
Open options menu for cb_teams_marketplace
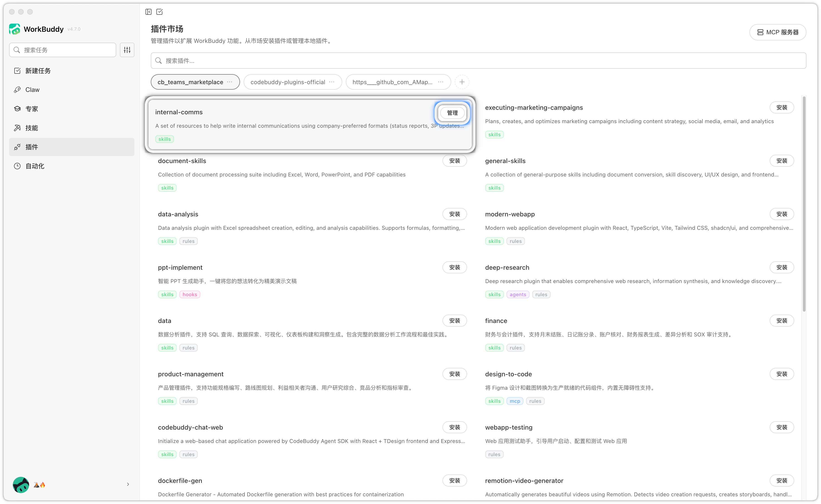pos(230,82)
